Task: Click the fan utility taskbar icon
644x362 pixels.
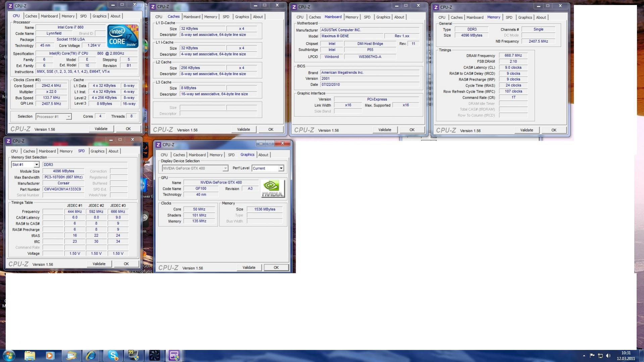Action: pyautogui.click(x=154, y=356)
